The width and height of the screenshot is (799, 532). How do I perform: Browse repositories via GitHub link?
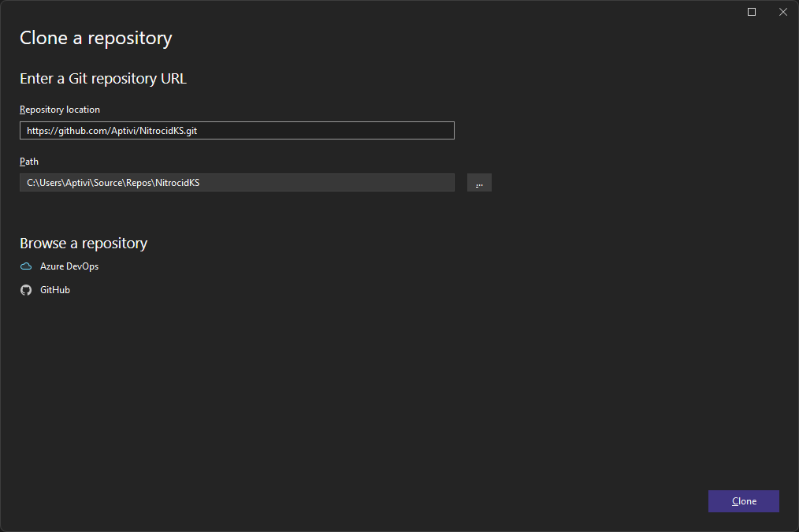tap(55, 290)
